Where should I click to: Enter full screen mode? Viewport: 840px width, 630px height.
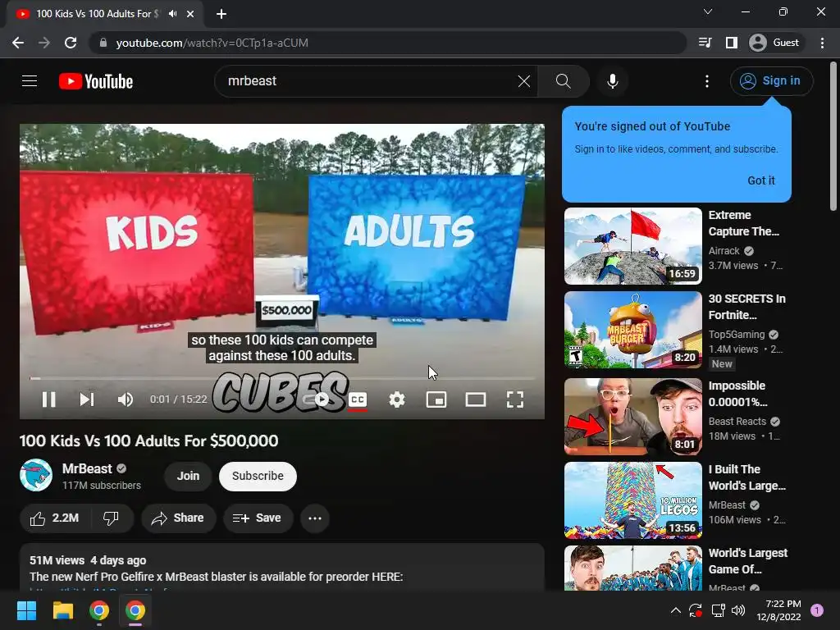515,399
